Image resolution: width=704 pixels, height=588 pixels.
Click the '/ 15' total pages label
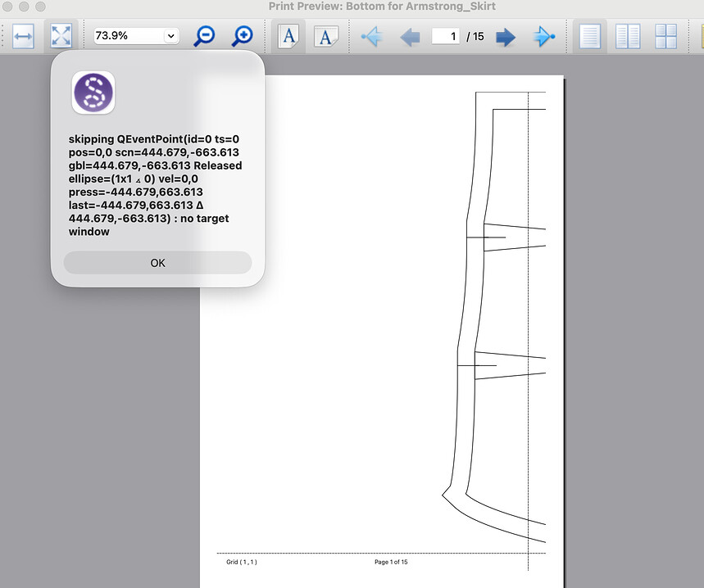tap(475, 36)
